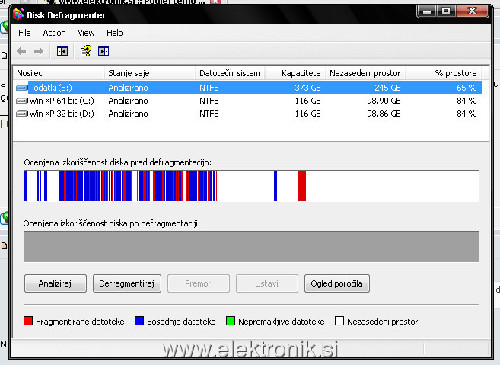Image resolution: width=500 pixels, height=365 pixels.
Task: Sort by the % prostora column header
Action: 443,73
